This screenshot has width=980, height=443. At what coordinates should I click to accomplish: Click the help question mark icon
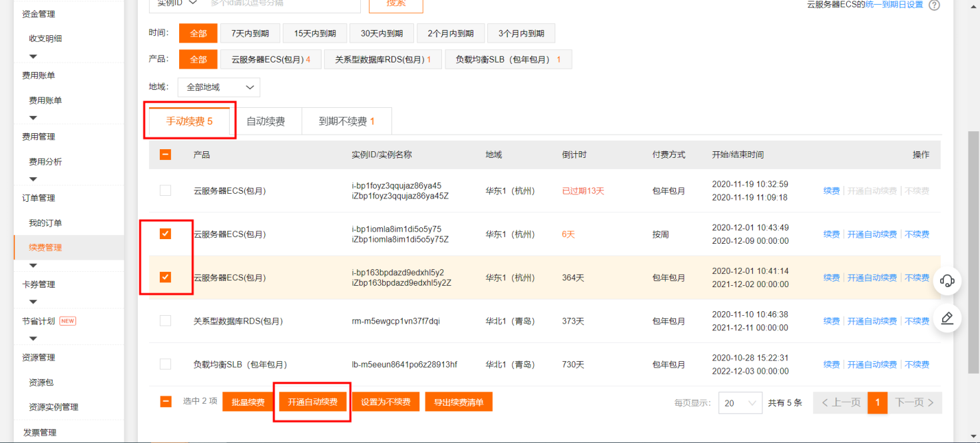[x=934, y=5]
